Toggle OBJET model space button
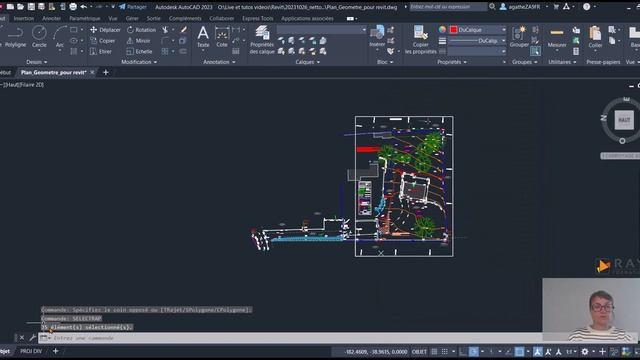This screenshot has width=640, height=360. click(419, 351)
